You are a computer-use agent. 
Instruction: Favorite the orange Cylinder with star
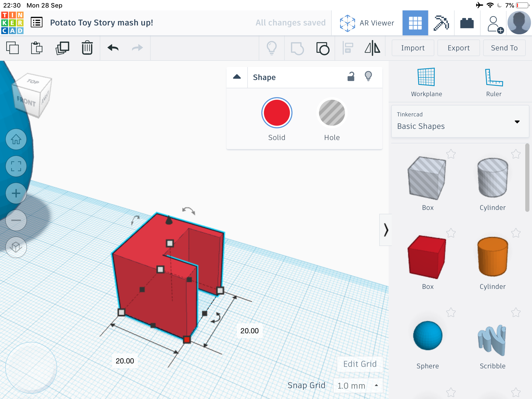click(516, 233)
